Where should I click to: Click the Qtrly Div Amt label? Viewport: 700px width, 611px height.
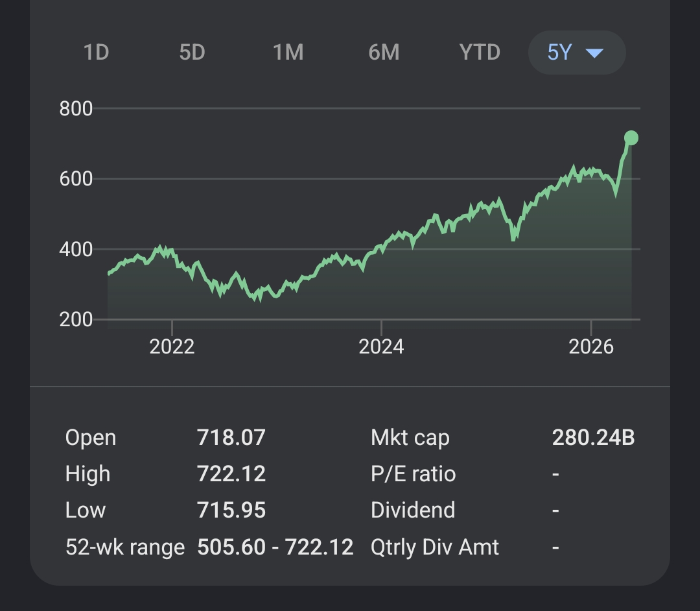coord(435,547)
